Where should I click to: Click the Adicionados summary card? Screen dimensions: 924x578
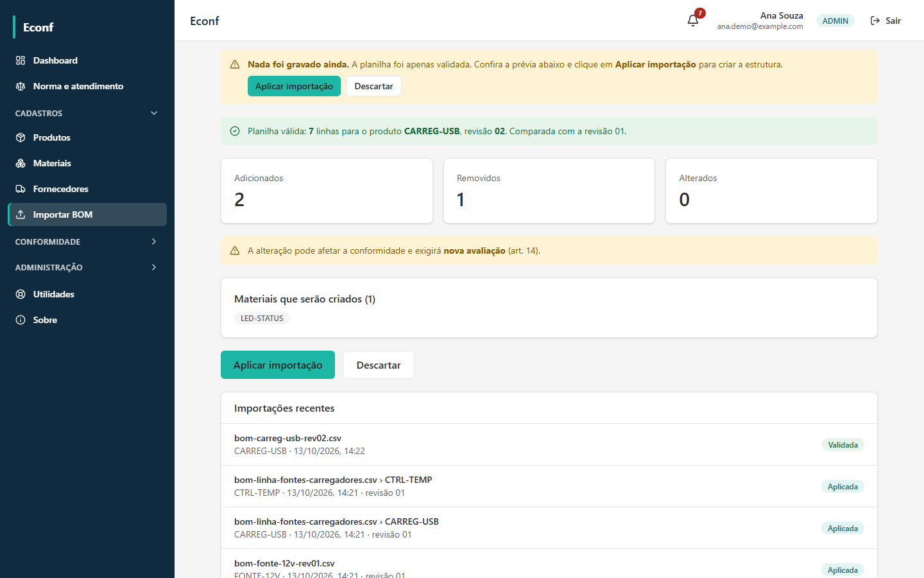[327, 191]
